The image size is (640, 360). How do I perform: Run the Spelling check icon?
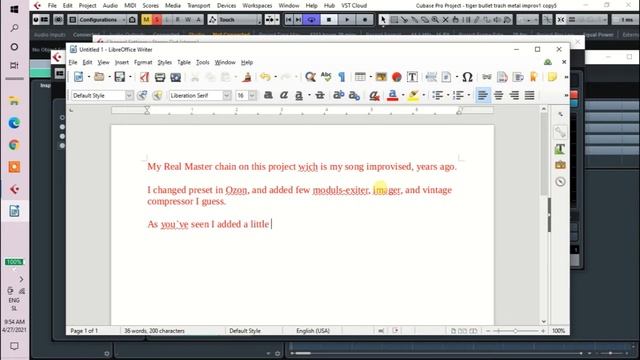coord(326,77)
